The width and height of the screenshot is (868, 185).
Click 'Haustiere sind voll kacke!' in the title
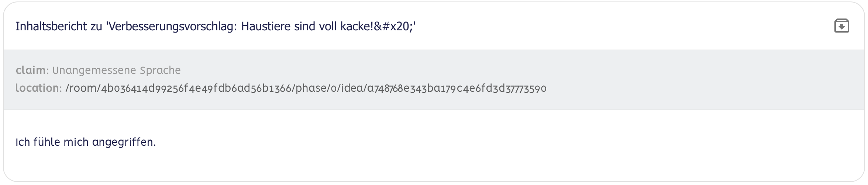pyautogui.click(x=307, y=27)
